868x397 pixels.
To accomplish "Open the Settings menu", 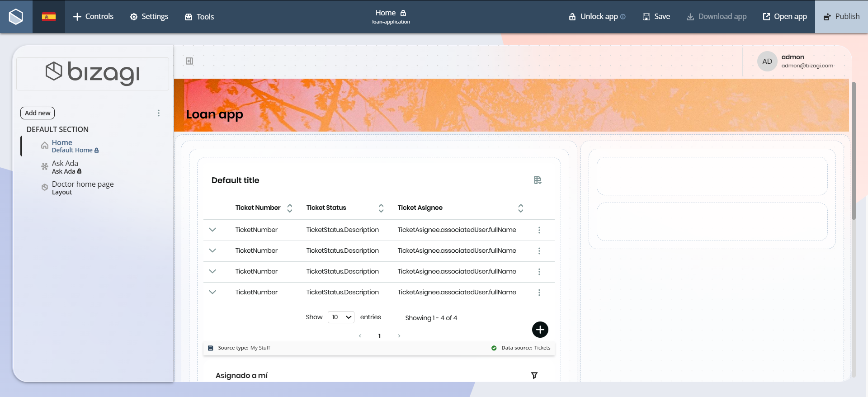I will coord(149,17).
